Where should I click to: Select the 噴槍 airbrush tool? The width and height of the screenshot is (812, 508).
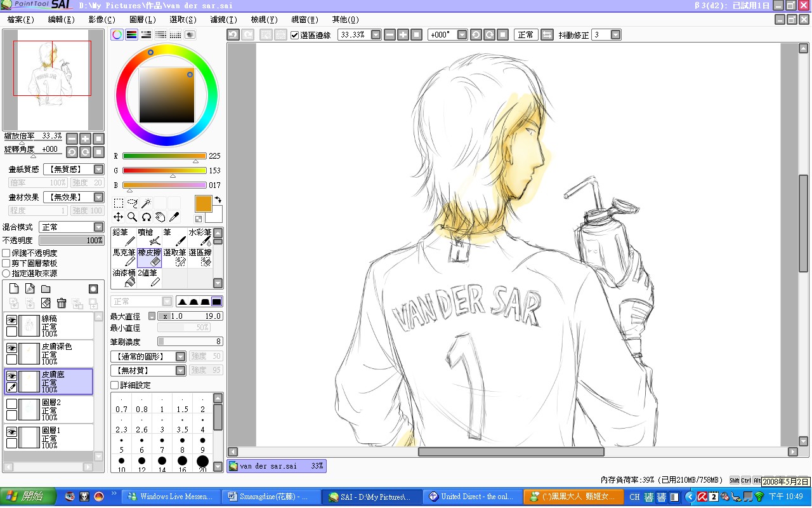click(149, 237)
